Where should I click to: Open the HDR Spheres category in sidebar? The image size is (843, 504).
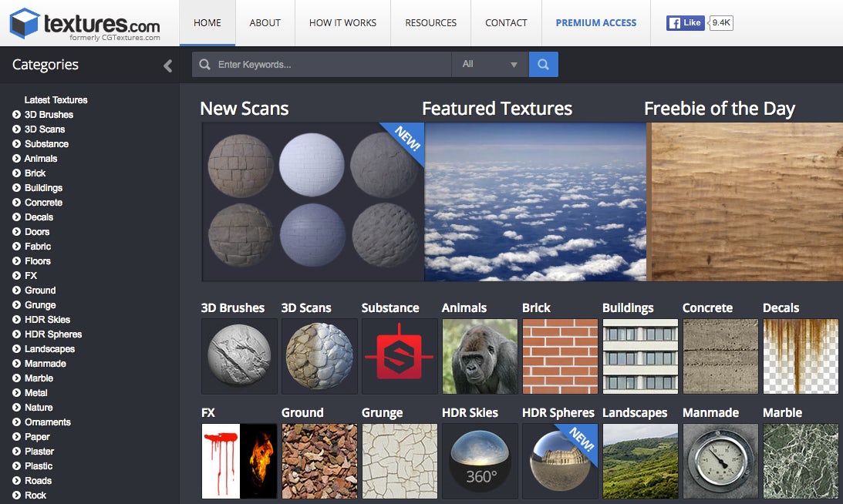point(53,334)
